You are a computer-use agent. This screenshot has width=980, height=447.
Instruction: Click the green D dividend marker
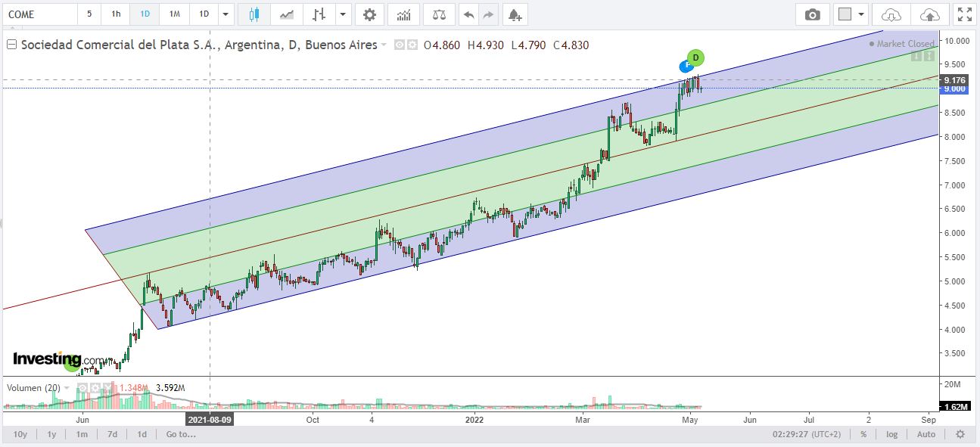(x=695, y=57)
